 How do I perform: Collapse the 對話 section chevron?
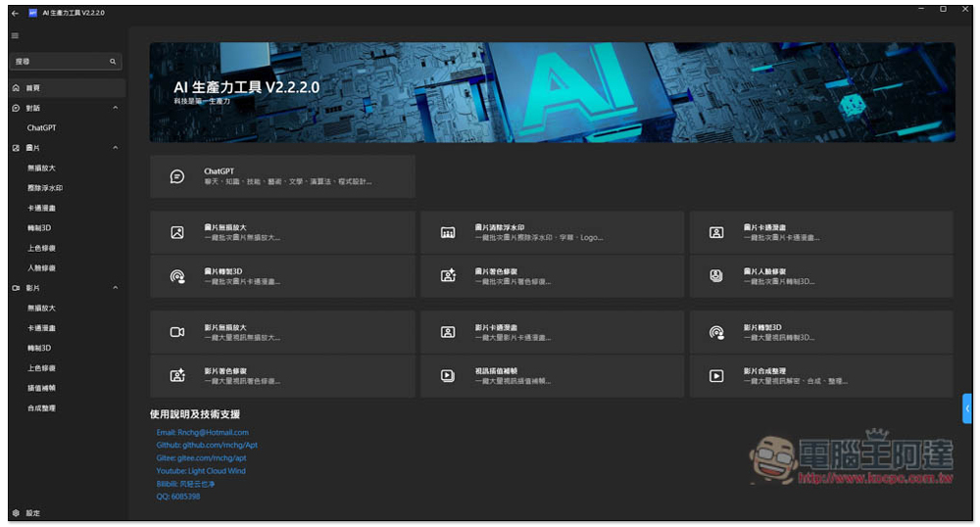click(115, 108)
